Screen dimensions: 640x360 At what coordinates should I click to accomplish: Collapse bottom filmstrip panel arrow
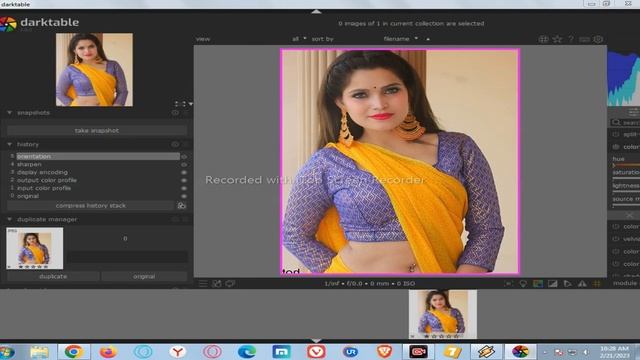coord(316,340)
